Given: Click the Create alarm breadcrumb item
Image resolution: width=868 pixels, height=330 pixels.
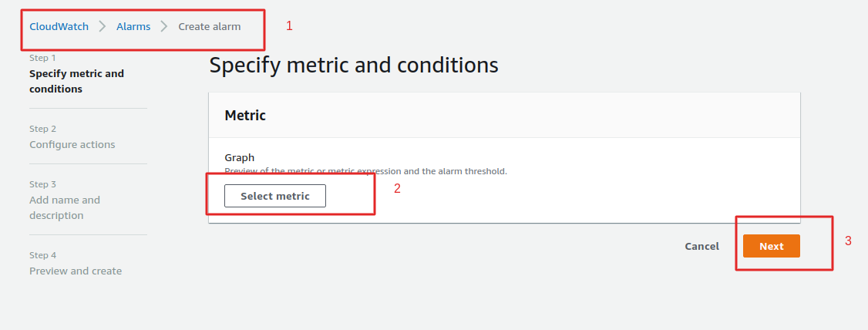Looking at the screenshot, I should coord(210,26).
